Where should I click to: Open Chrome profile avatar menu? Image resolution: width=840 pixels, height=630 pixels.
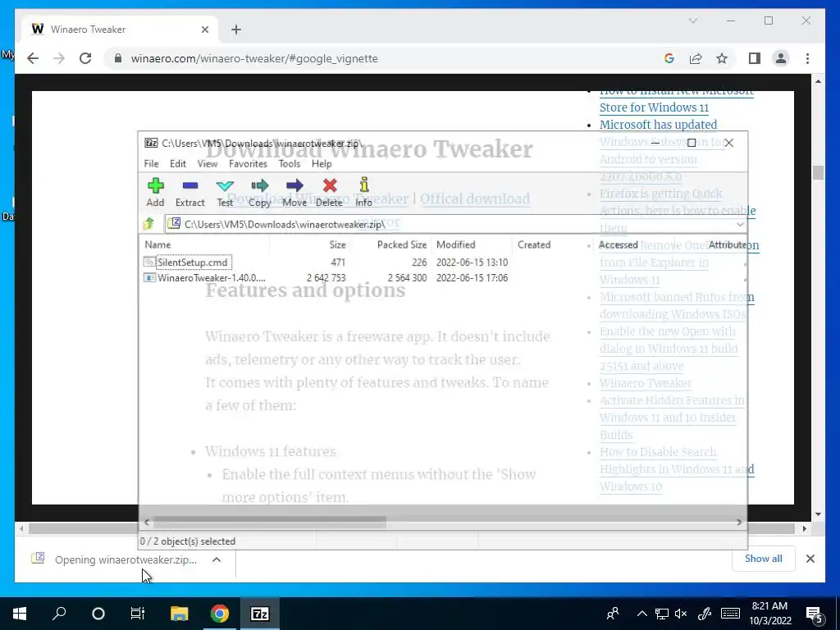[781, 58]
